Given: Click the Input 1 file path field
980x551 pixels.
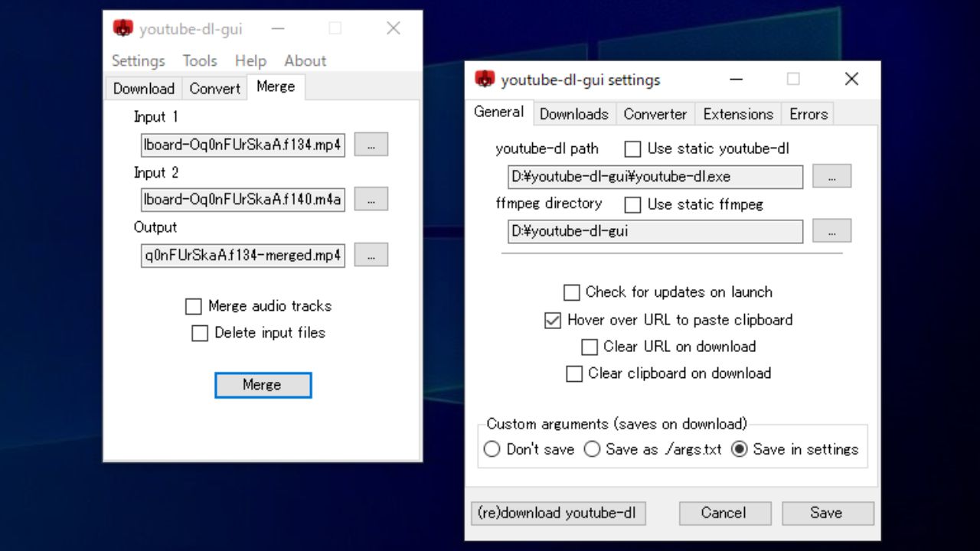Looking at the screenshot, I should pos(243,145).
